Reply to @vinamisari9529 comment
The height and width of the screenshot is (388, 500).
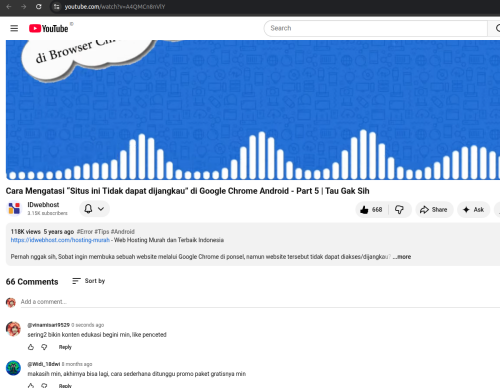click(65, 347)
